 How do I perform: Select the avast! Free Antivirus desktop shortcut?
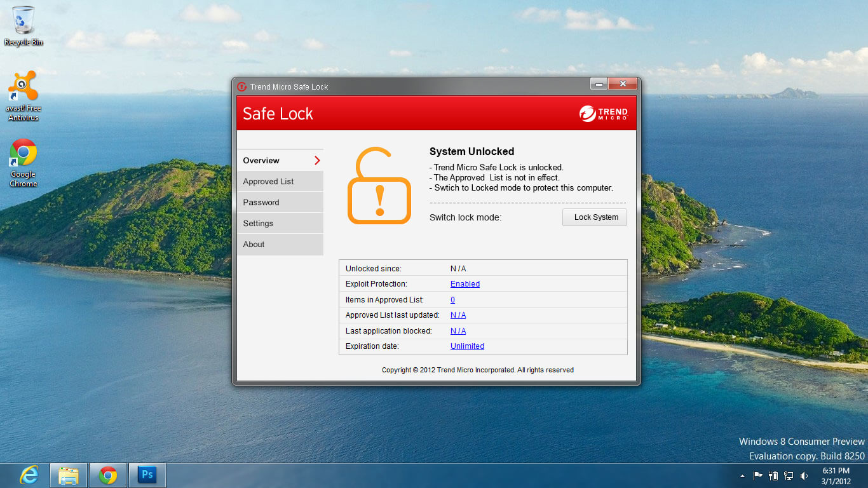click(x=24, y=96)
